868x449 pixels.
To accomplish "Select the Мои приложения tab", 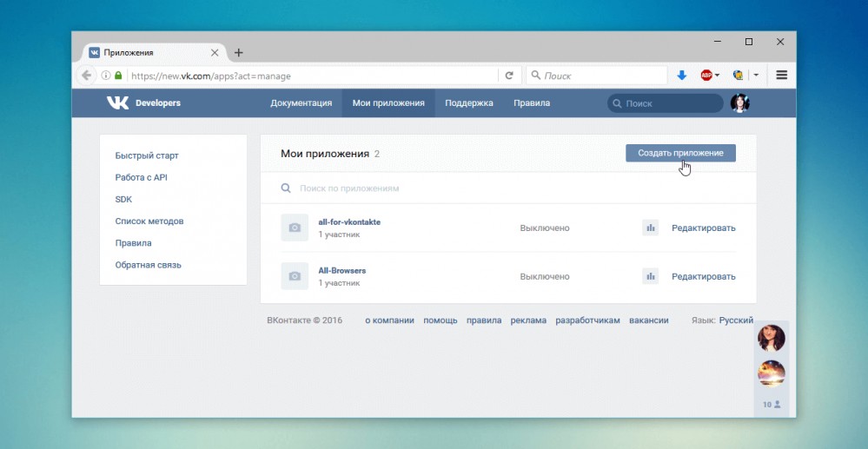I will (388, 103).
